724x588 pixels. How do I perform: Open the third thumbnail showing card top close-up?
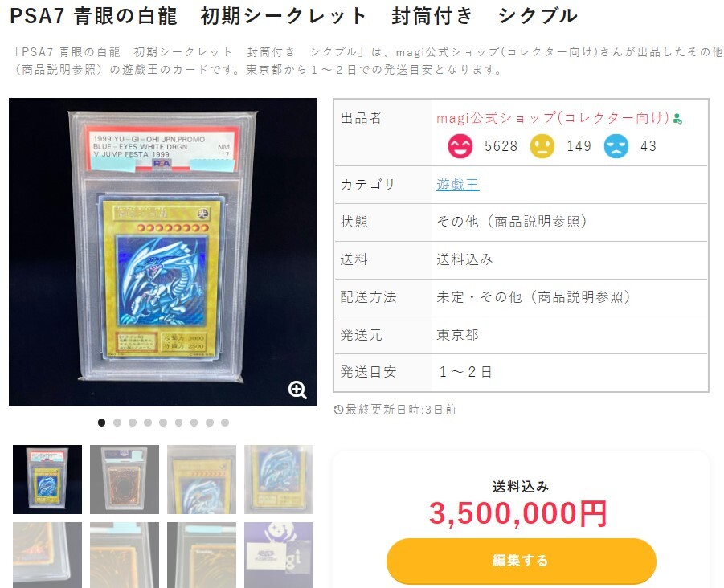point(202,480)
